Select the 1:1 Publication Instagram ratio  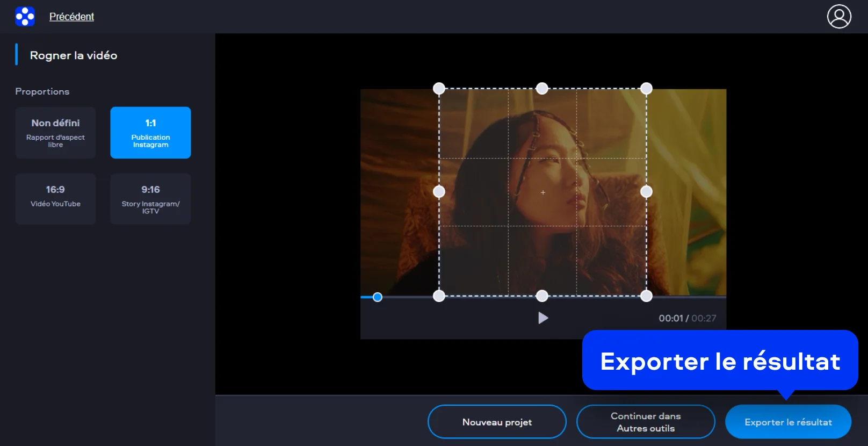[150, 133]
